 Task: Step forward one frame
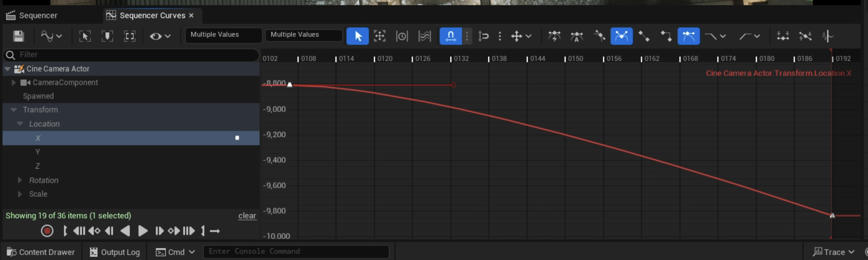click(159, 231)
